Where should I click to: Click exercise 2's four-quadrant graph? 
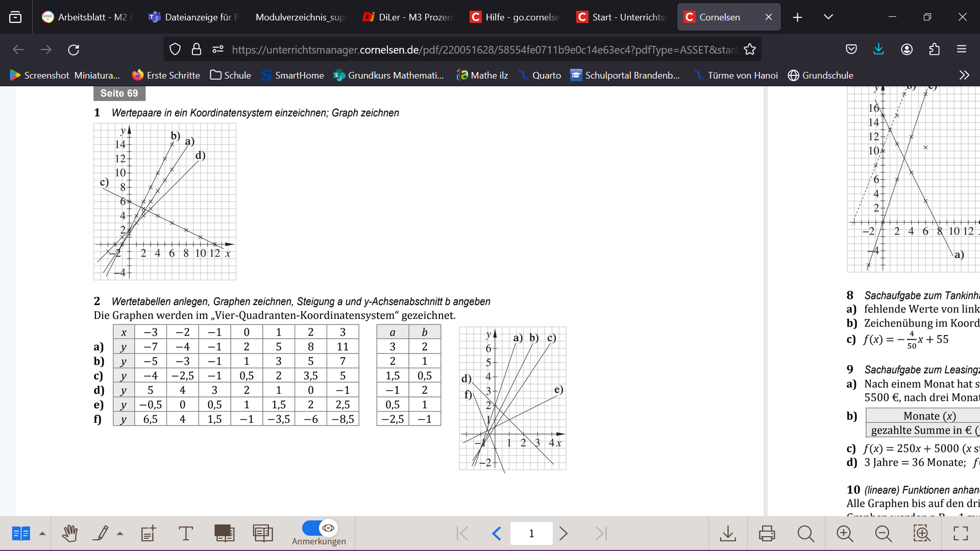tap(512, 398)
